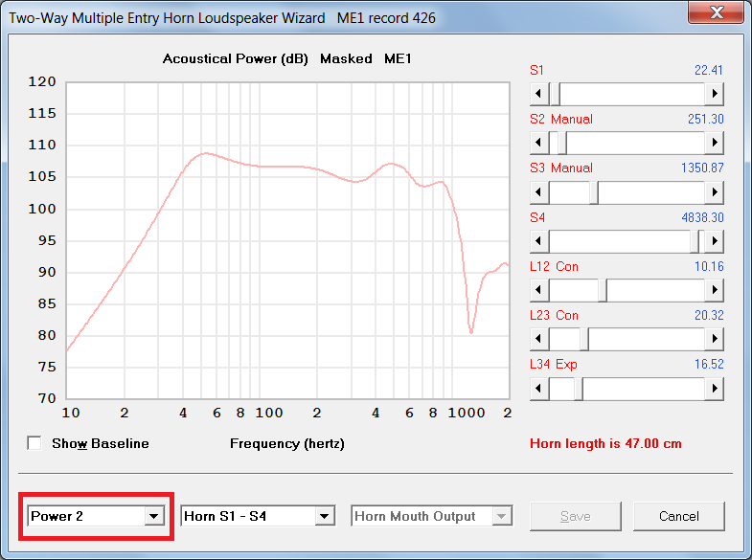Click the S1 slider right arrow
This screenshot has height=560, width=752.
pos(714,94)
